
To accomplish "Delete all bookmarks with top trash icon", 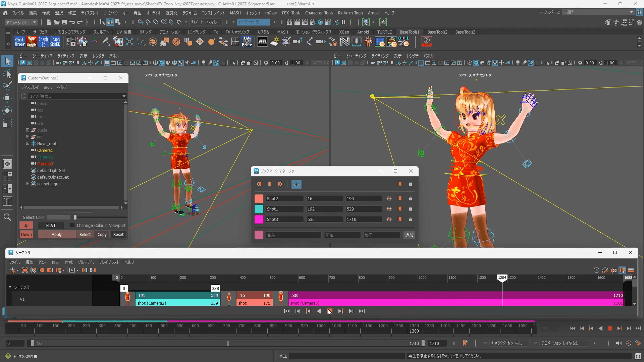I will pos(411,184).
